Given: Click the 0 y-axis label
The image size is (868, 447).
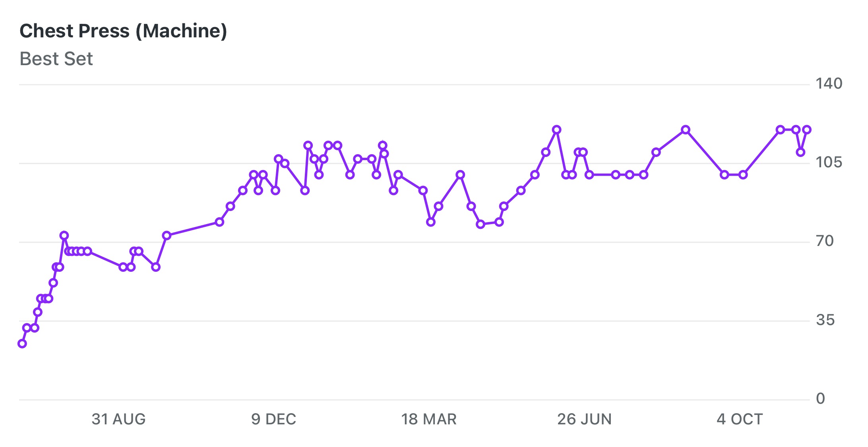Looking at the screenshot, I should tap(820, 399).
